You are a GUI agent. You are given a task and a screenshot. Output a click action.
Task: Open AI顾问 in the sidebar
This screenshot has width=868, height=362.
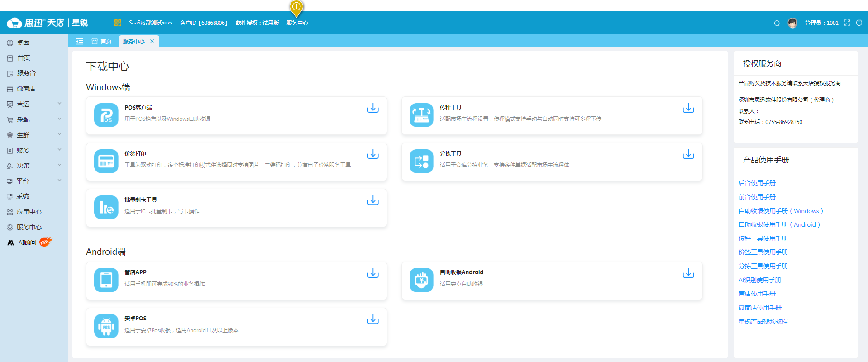click(x=27, y=243)
